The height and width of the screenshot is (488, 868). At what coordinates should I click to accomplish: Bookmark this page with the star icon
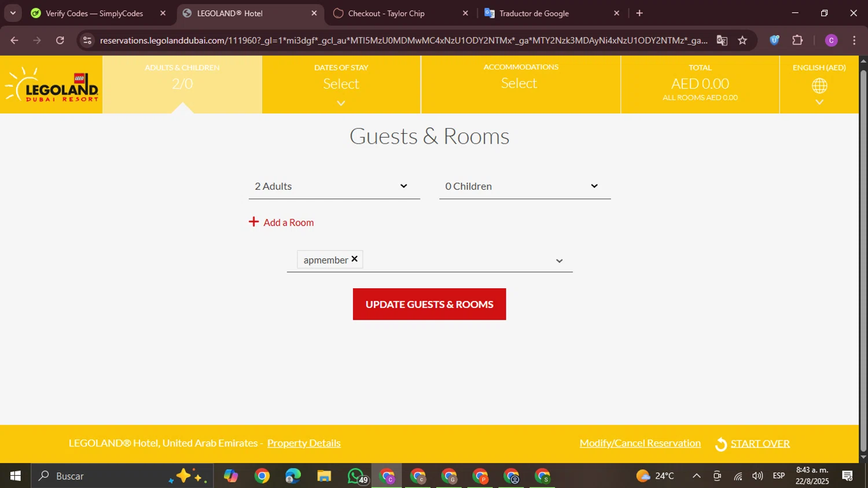pyautogui.click(x=742, y=40)
